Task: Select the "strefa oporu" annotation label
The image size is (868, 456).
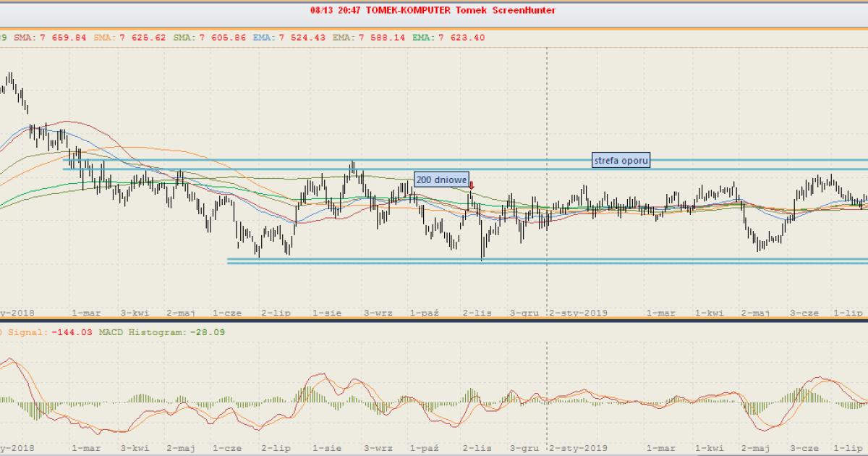Action: click(x=621, y=160)
